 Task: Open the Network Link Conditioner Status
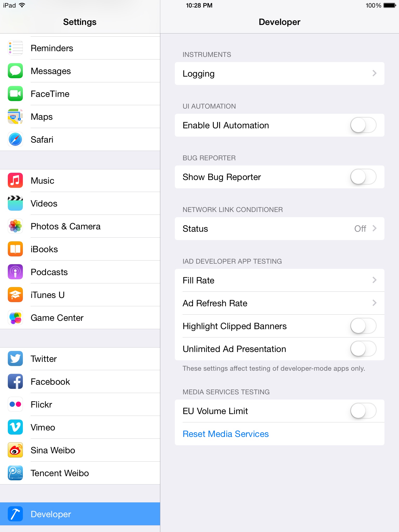(280, 229)
